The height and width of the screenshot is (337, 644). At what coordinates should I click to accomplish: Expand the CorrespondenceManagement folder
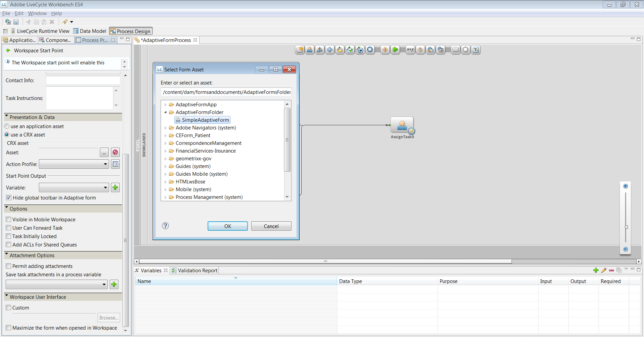[165, 143]
